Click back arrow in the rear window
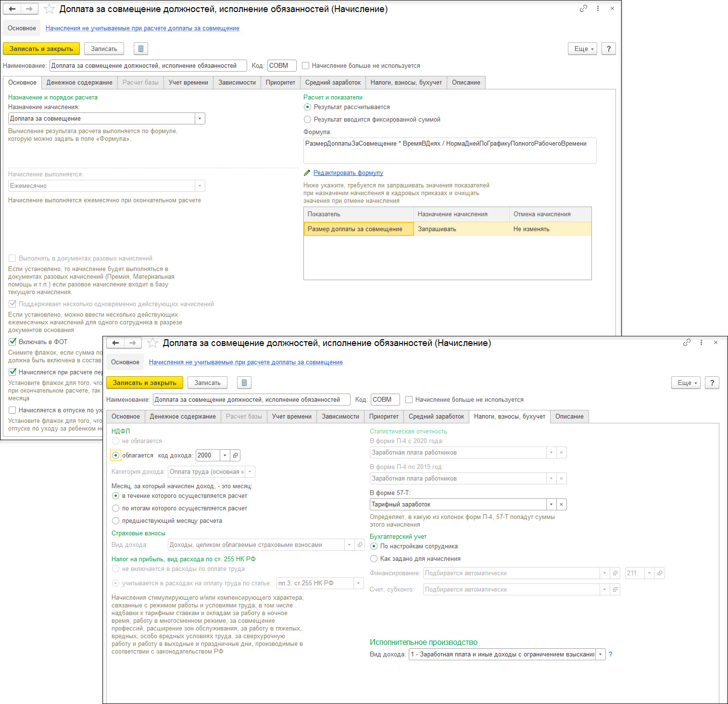The width and height of the screenshot is (728, 704). 12,9
